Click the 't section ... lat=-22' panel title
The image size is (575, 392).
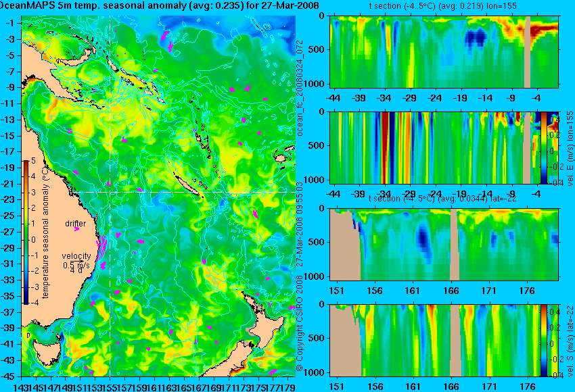point(442,199)
